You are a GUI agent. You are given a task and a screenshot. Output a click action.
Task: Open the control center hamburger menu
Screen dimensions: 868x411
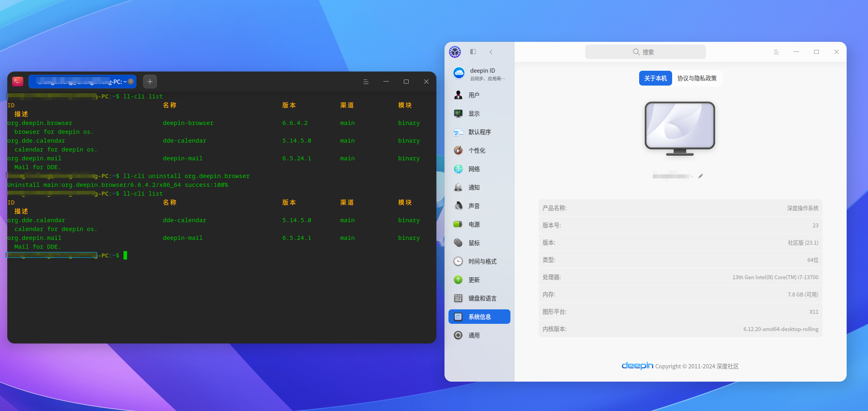pyautogui.click(x=776, y=52)
